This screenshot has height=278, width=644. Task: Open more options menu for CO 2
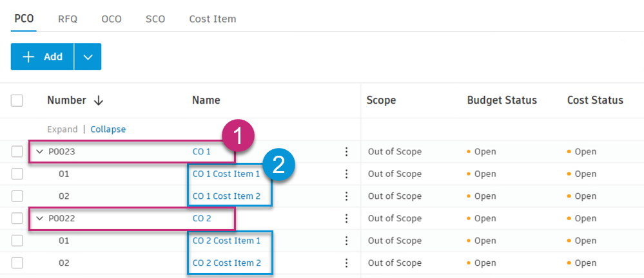[x=346, y=219]
